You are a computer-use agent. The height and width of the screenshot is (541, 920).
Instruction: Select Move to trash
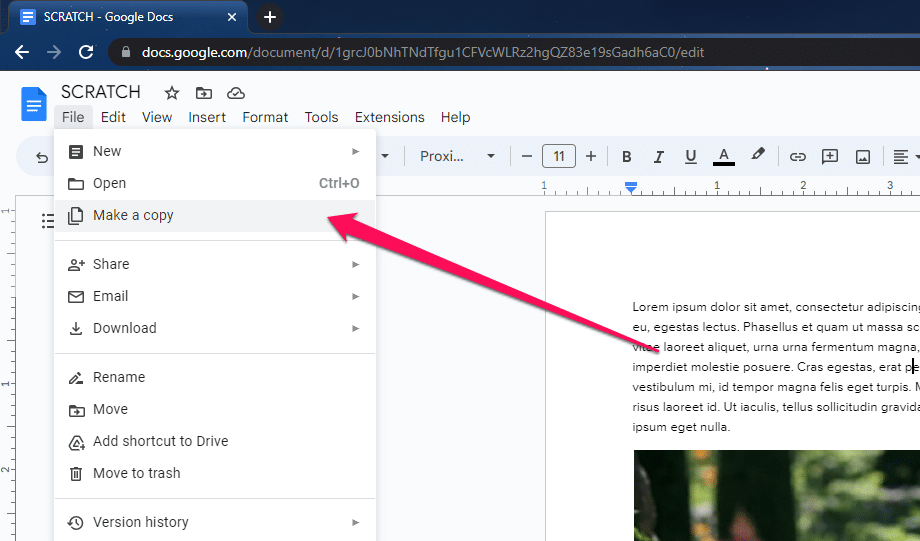point(215,473)
